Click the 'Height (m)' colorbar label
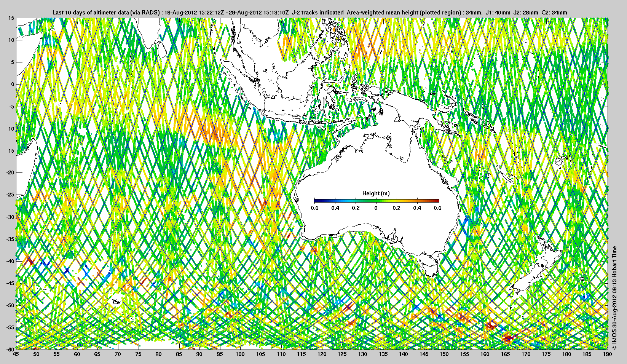Screen dimensions: 627x364 click(x=376, y=193)
